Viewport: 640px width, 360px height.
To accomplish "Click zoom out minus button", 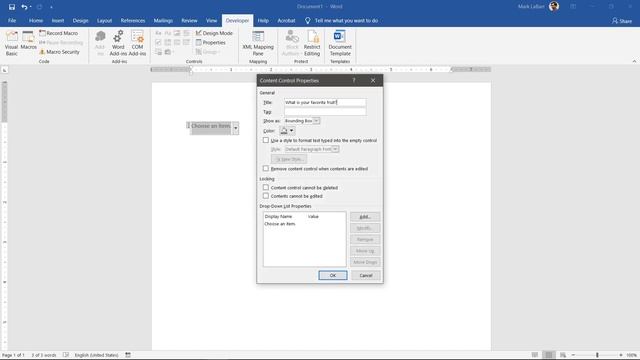I will 573,355.
